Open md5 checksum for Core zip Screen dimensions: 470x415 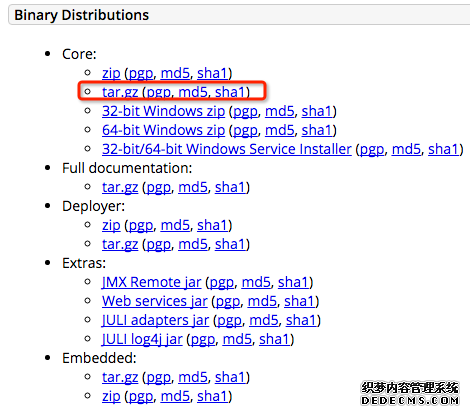click(x=175, y=73)
